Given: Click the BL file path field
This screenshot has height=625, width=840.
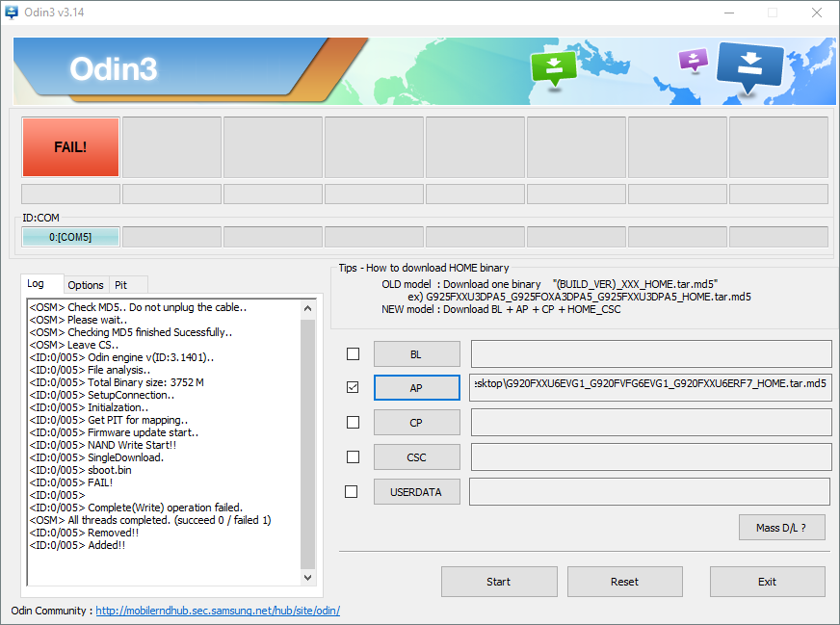Looking at the screenshot, I should (651, 354).
